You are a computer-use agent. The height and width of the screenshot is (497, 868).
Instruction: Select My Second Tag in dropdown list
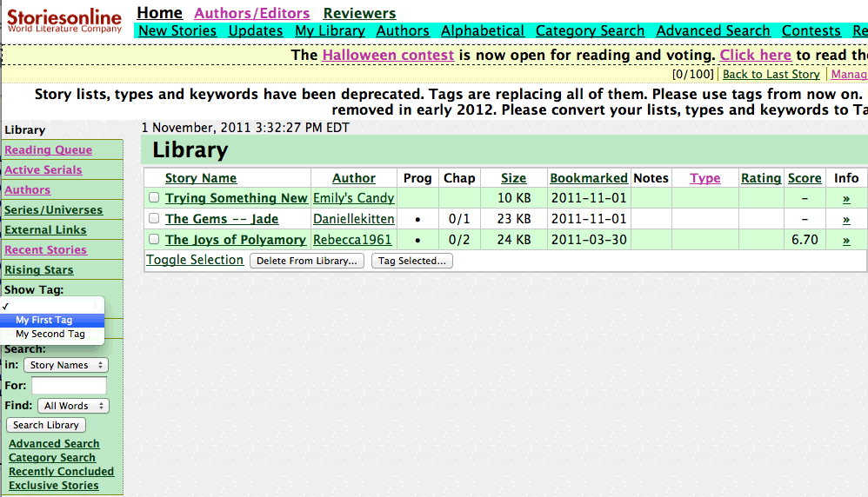[x=52, y=334]
